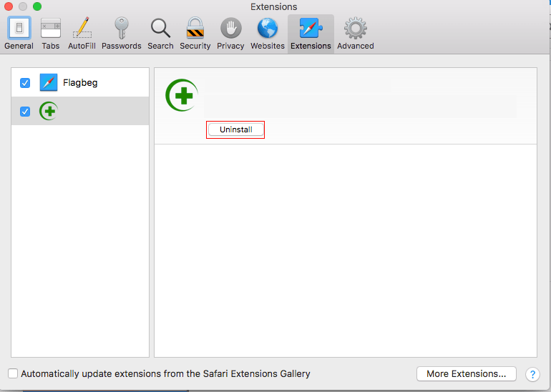Select the Security padlock icon
Viewport: 551px width, 392px height.
click(195, 34)
